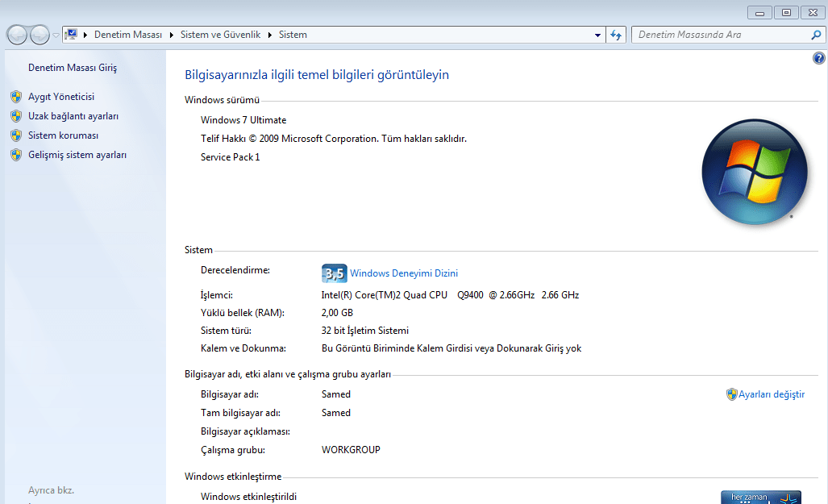The image size is (828, 504).
Task: Click the shield icon beside Uzak bağlantı ayarları
Action: click(x=16, y=116)
